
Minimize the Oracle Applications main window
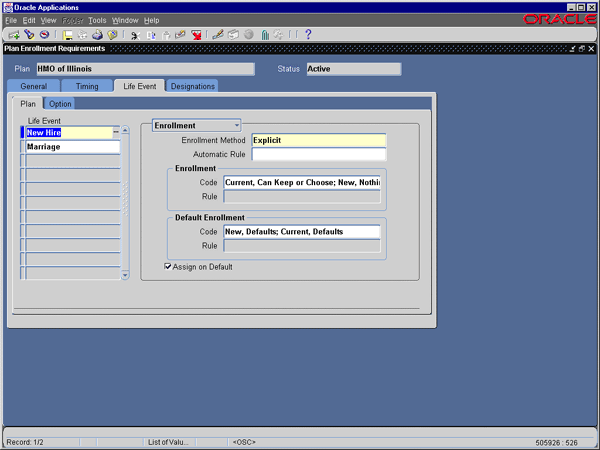[x=571, y=7]
